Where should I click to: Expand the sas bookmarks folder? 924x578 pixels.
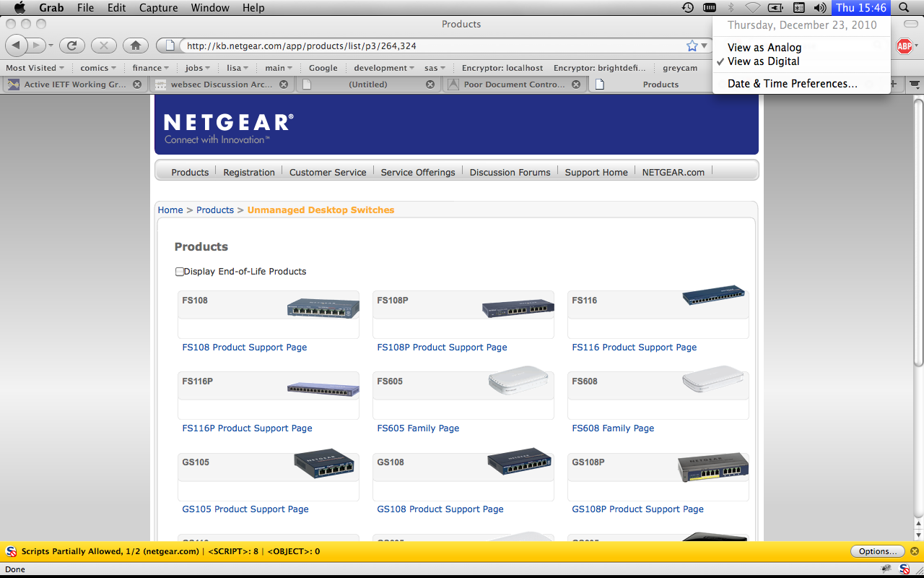coord(435,68)
